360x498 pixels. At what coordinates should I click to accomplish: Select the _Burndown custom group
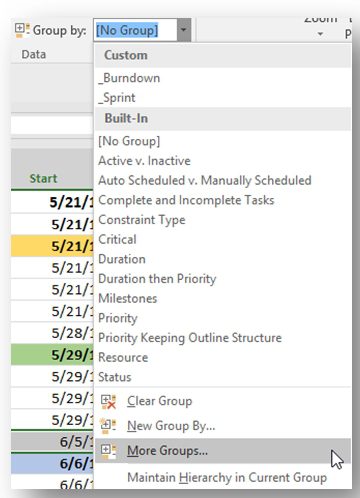click(x=129, y=78)
